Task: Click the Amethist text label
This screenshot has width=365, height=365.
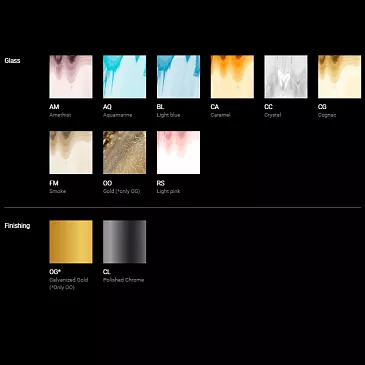Action: [60, 115]
